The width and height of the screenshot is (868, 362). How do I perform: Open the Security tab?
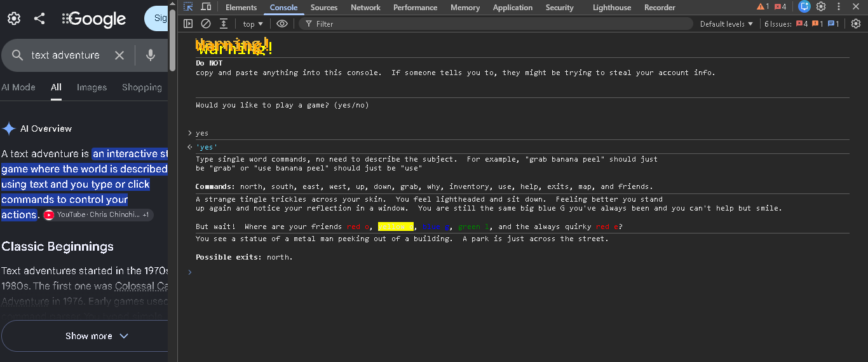[x=559, y=8]
